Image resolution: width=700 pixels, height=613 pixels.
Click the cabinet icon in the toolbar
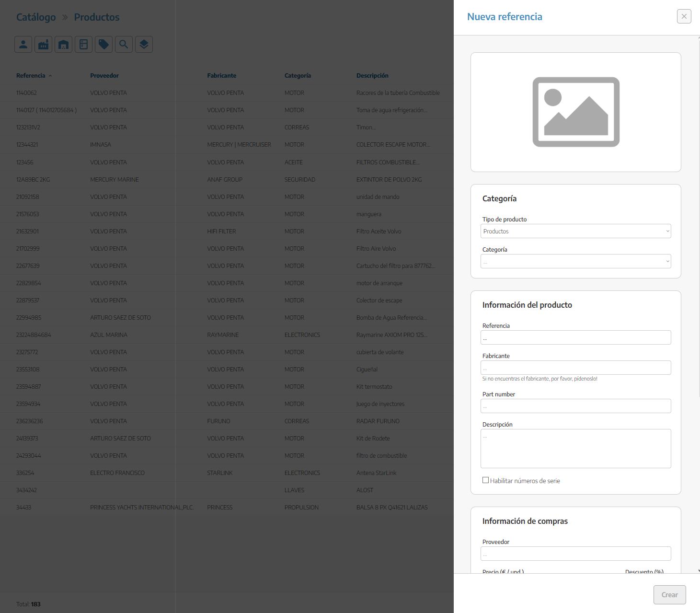[x=83, y=45]
